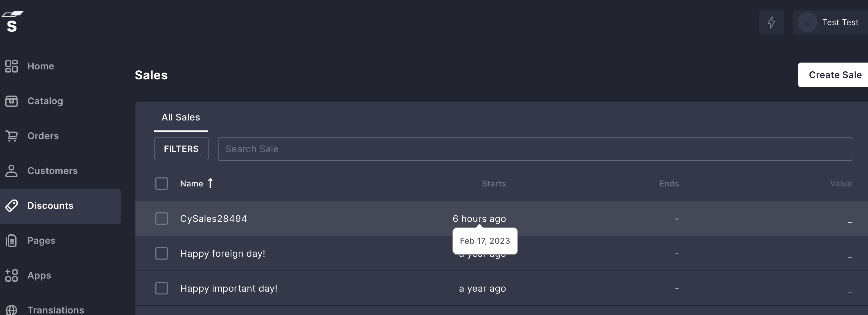Select all sales with the header checkbox

pyautogui.click(x=162, y=183)
